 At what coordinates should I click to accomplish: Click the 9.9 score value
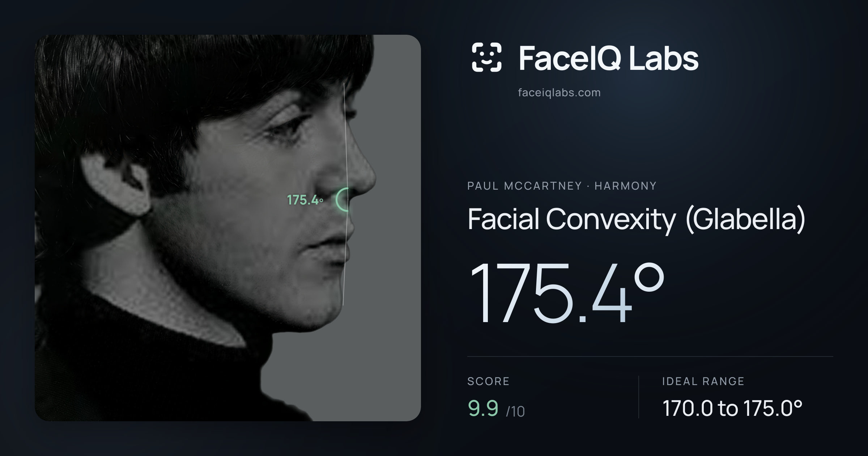(x=483, y=408)
